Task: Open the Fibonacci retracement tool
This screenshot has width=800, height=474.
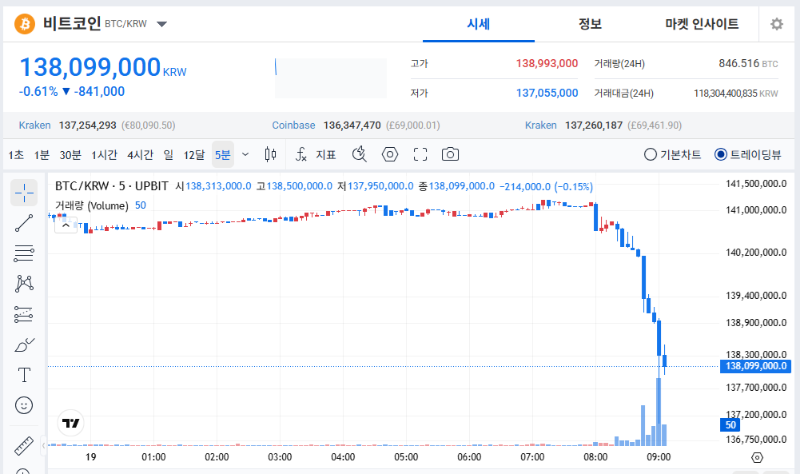Action: 24,253
